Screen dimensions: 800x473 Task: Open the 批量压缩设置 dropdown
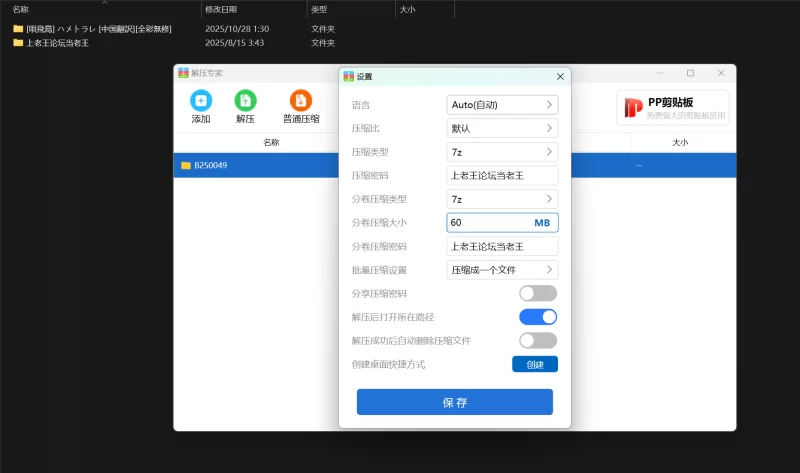502,269
